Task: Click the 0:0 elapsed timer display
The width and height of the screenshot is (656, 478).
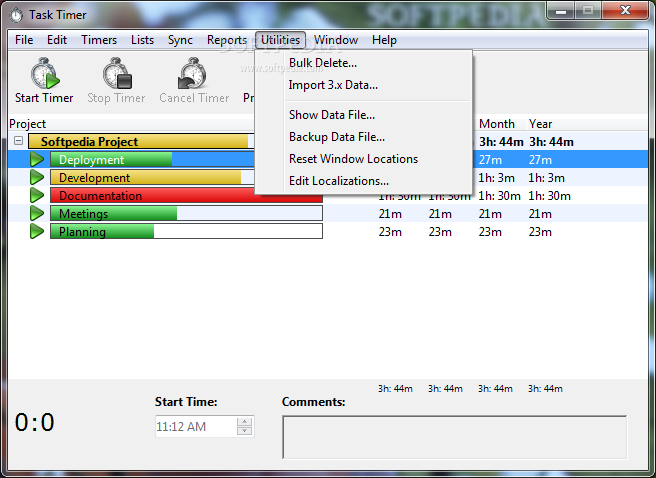Action: pyautogui.click(x=34, y=422)
